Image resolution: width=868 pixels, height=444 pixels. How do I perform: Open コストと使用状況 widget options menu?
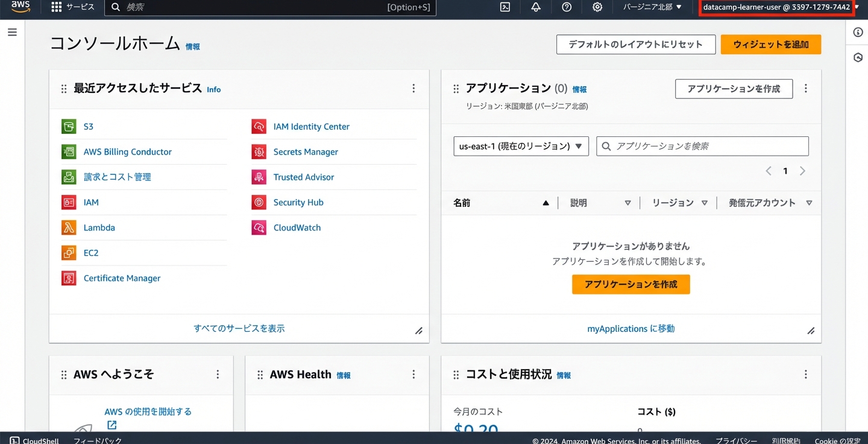tap(806, 375)
